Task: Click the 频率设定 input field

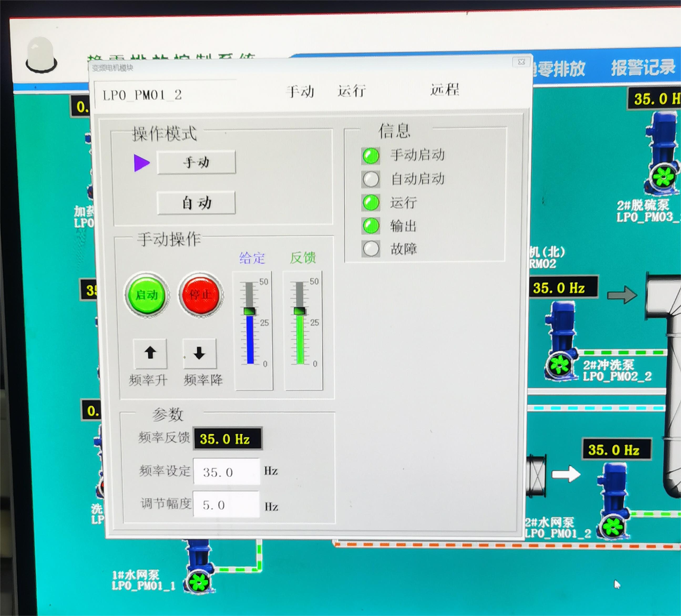Action: (x=226, y=472)
